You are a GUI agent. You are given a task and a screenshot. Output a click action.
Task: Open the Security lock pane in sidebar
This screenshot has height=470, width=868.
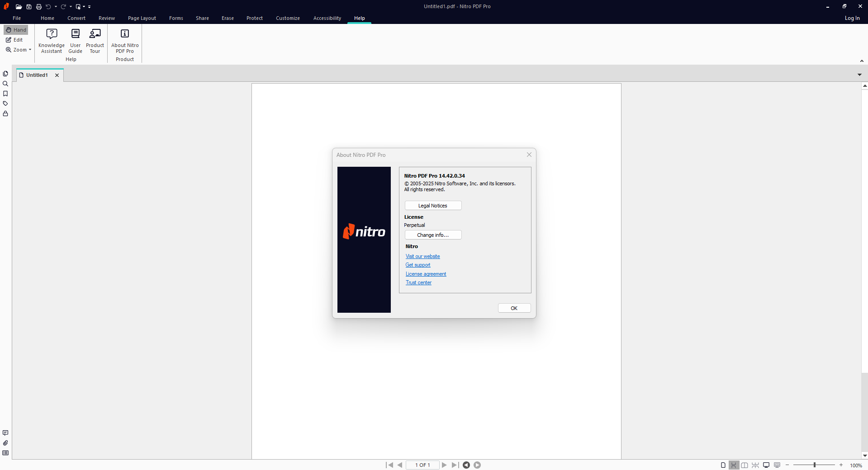5,113
